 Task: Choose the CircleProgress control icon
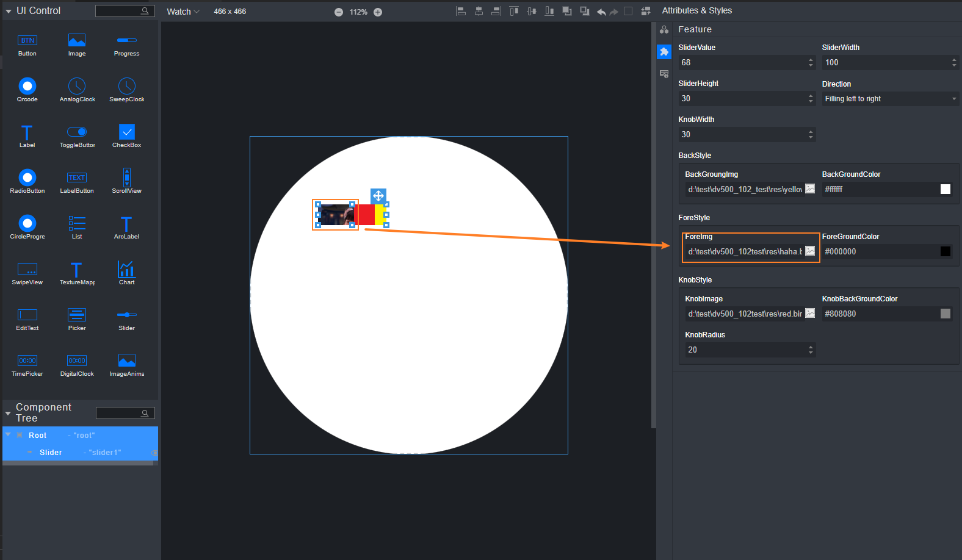pos(27,224)
